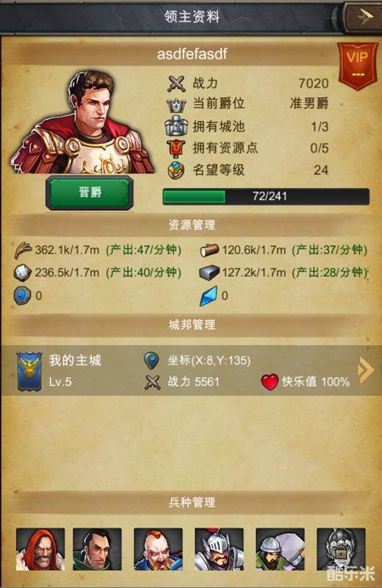
Task: Click the locked unit portrait
Action: pos(341,549)
